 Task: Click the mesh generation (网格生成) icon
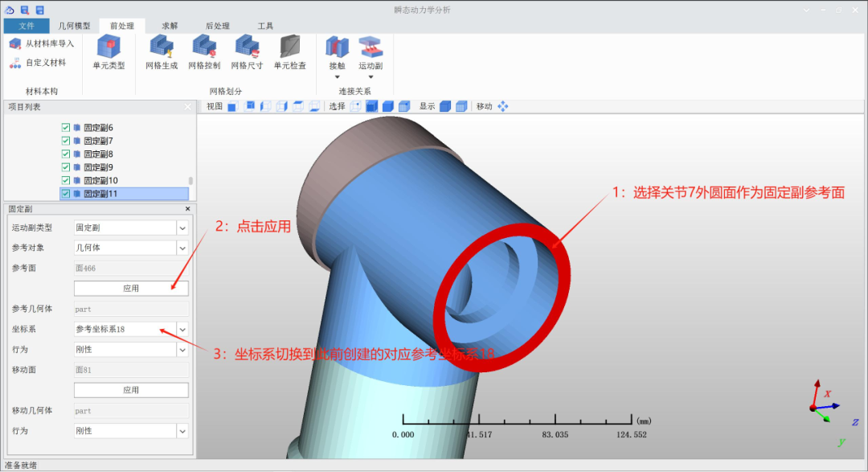point(162,47)
